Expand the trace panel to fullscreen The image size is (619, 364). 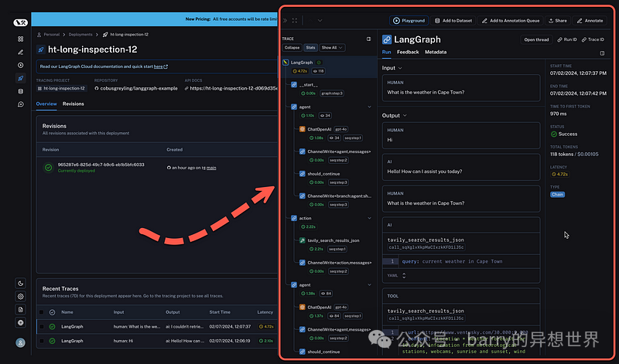point(295,21)
